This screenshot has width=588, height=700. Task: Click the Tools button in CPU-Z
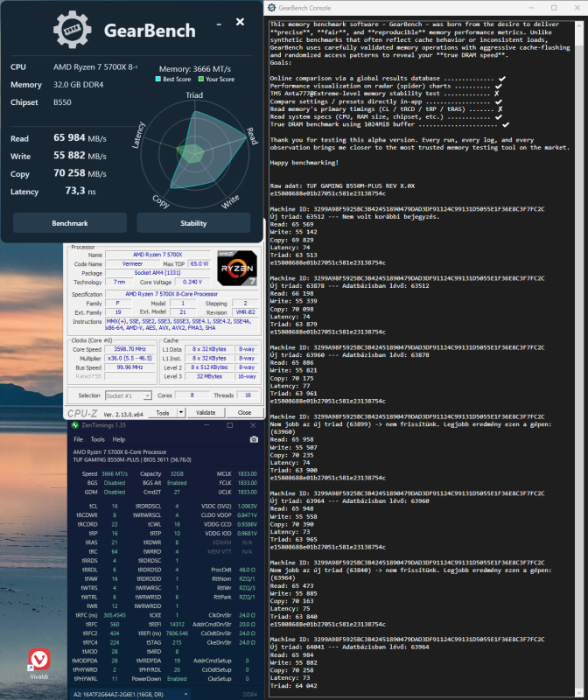click(x=163, y=413)
